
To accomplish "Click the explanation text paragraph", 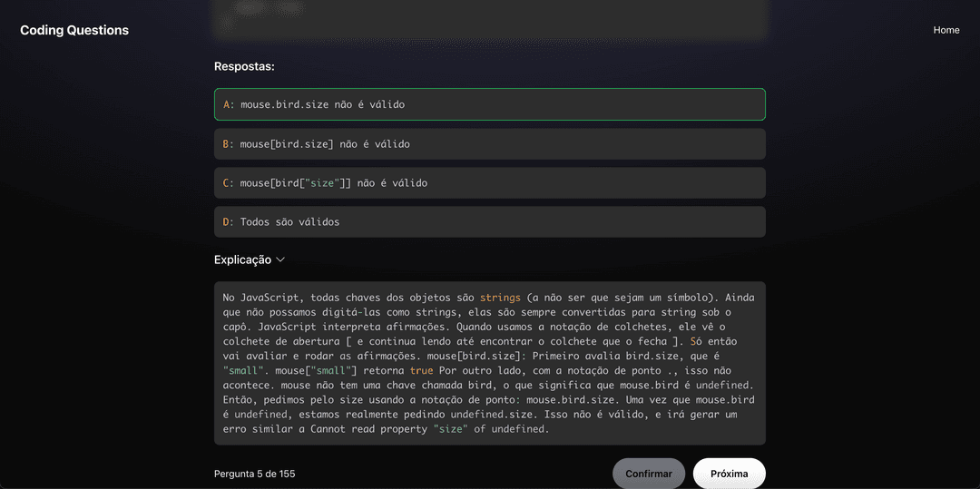I will (x=489, y=363).
